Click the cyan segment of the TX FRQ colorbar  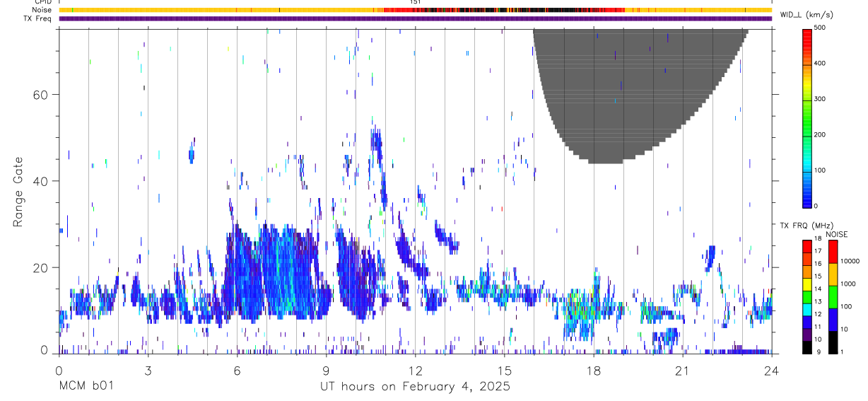pyautogui.click(x=807, y=308)
